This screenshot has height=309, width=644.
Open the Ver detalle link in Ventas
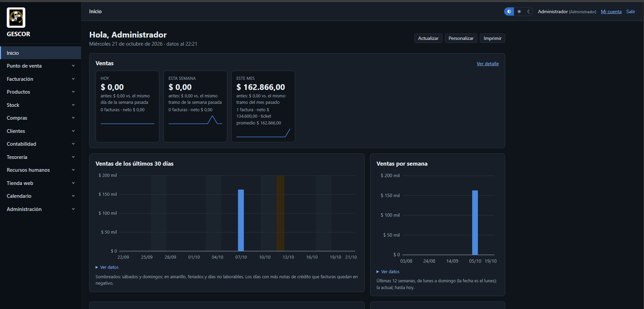tap(488, 64)
